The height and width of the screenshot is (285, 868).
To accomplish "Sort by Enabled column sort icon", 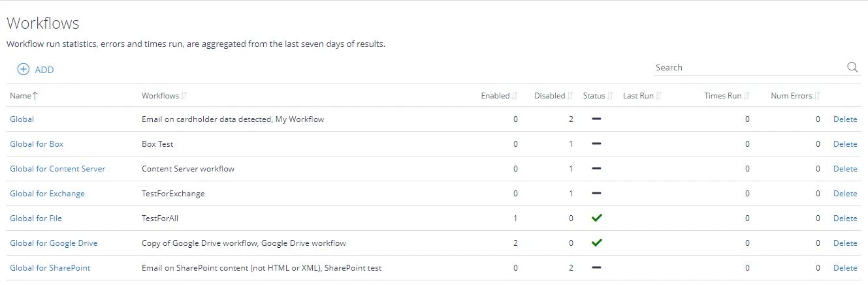I will point(515,96).
